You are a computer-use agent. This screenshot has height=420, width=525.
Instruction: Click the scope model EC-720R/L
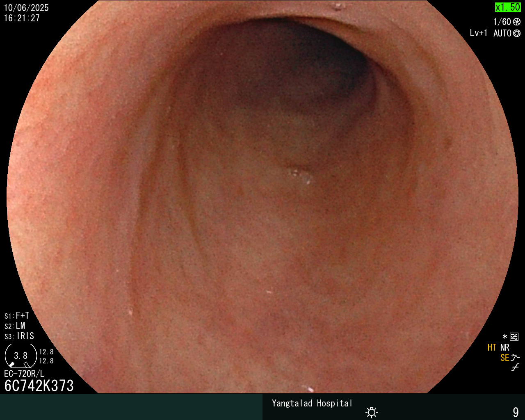click(x=24, y=374)
